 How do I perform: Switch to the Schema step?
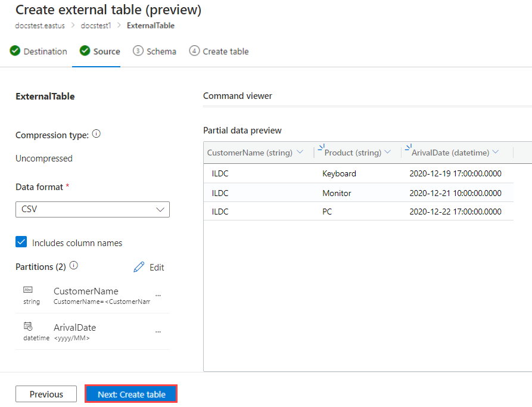click(154, 51)
